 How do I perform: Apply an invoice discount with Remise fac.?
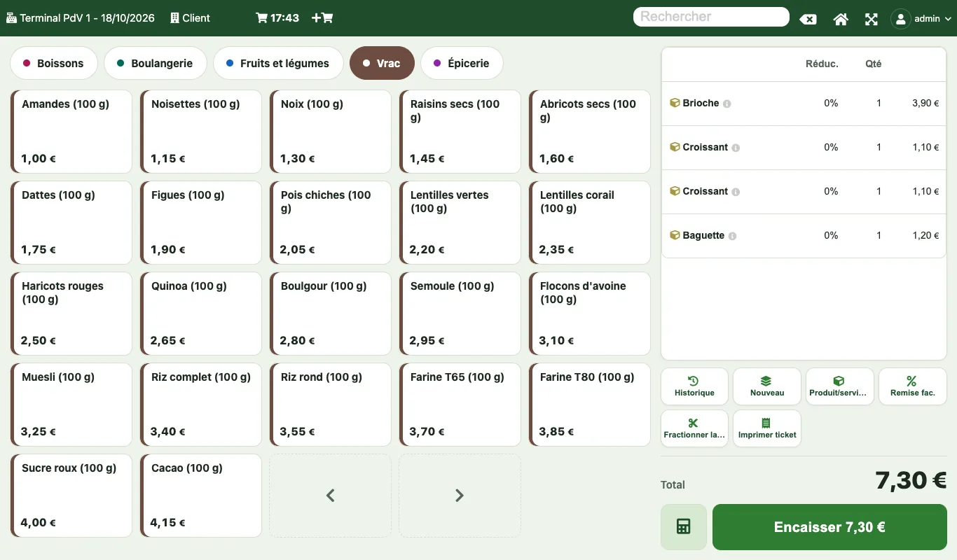[x=913, y=386]
